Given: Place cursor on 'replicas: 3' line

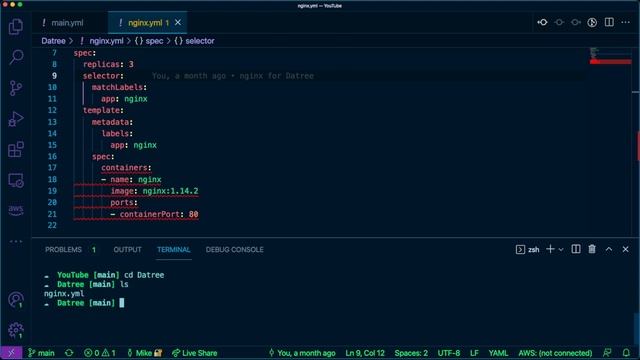Looking at the screenshot, I should 108,64.
